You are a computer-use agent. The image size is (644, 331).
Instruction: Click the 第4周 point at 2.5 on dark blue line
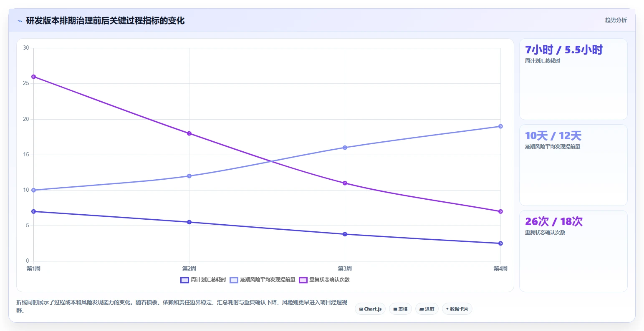[500, 243]
